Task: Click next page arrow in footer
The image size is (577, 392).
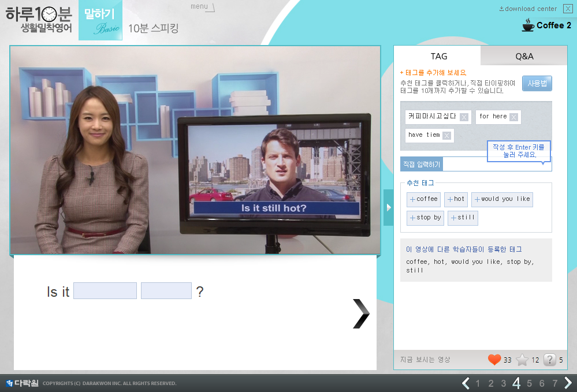Action: coord(568,383)
